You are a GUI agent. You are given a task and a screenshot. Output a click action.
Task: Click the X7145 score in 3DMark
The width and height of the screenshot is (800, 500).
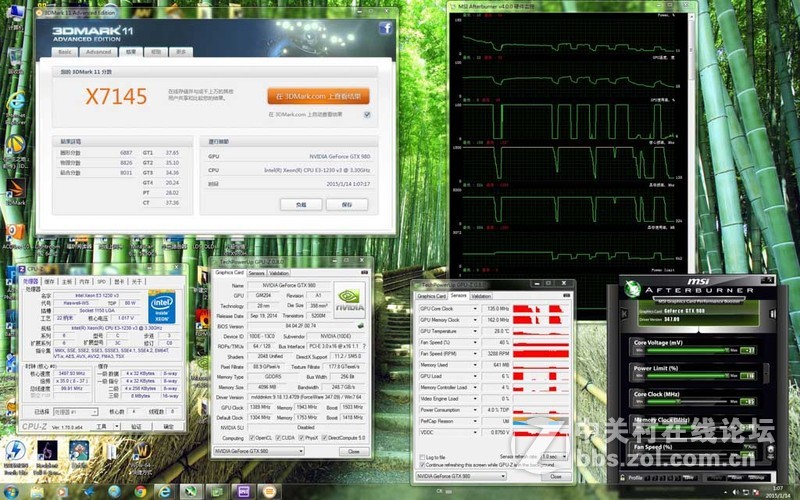[116, 96]
